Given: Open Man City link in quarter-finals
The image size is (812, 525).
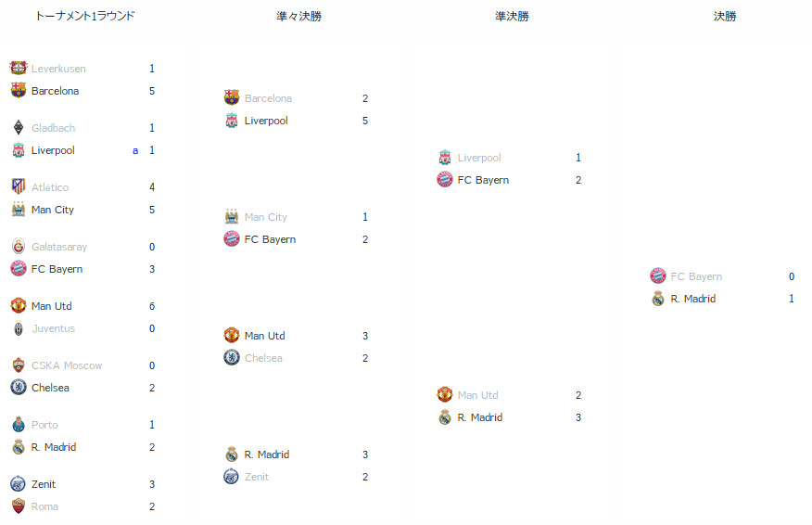Looking at the screenshot, I should 266,217.
